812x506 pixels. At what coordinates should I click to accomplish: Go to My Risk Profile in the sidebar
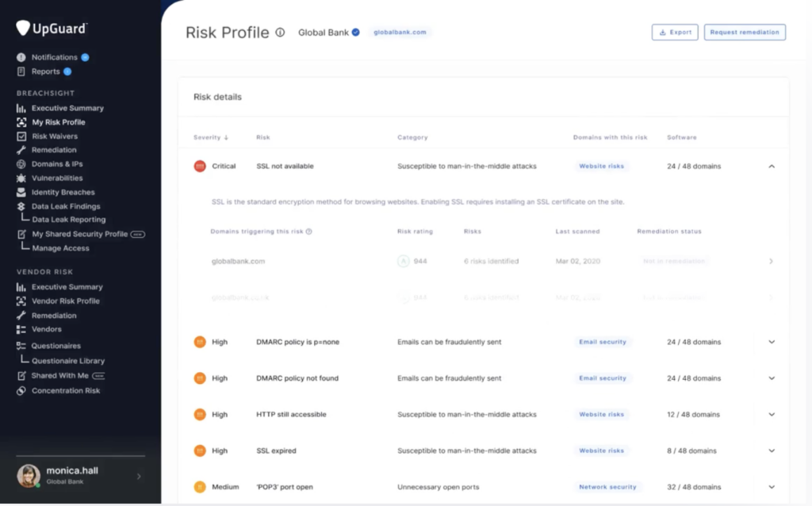(x=19, y=121)
